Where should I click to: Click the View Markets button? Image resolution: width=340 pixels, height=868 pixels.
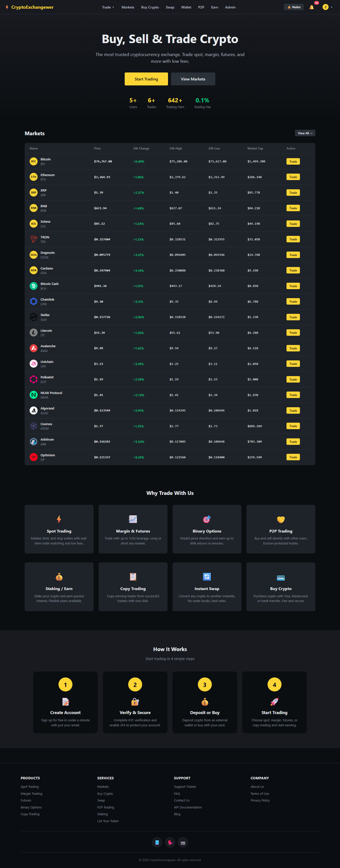193,79
